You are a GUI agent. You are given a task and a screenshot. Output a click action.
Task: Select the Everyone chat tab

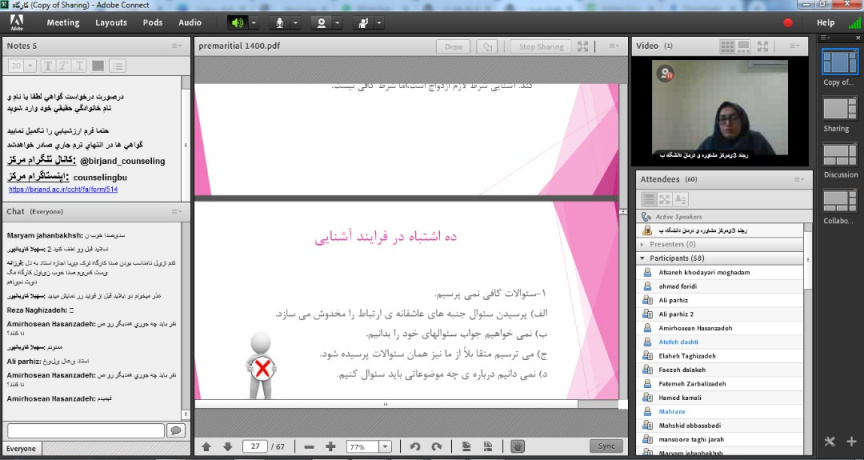(x=21, y=449)
